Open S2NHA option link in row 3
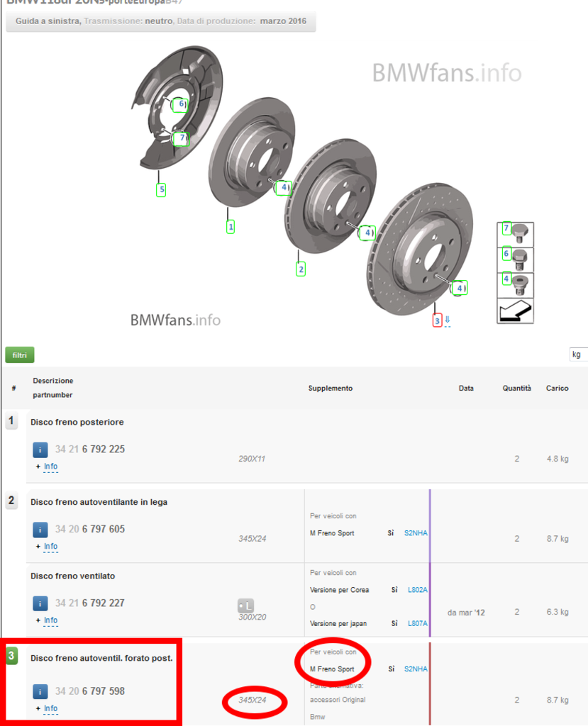 click(x=416, y=669)
